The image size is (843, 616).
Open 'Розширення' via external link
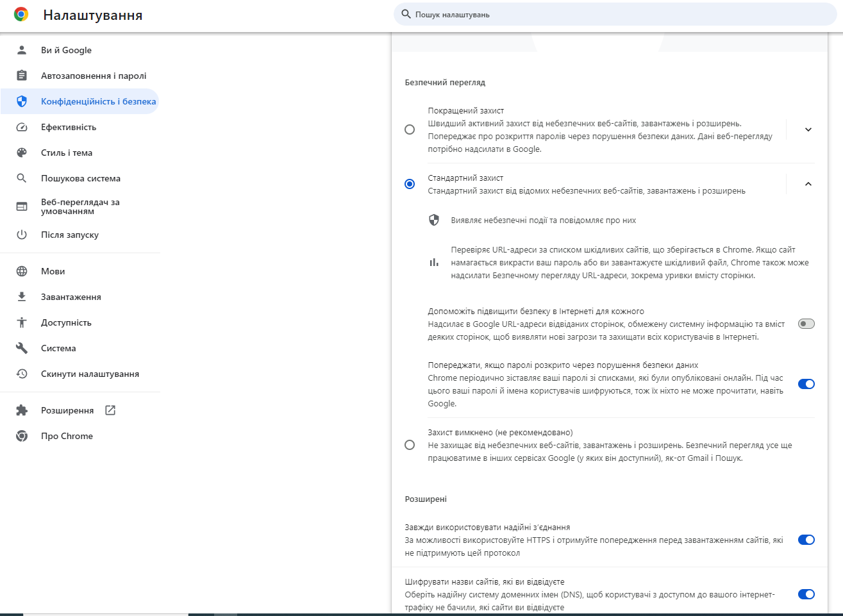[66, 410]
